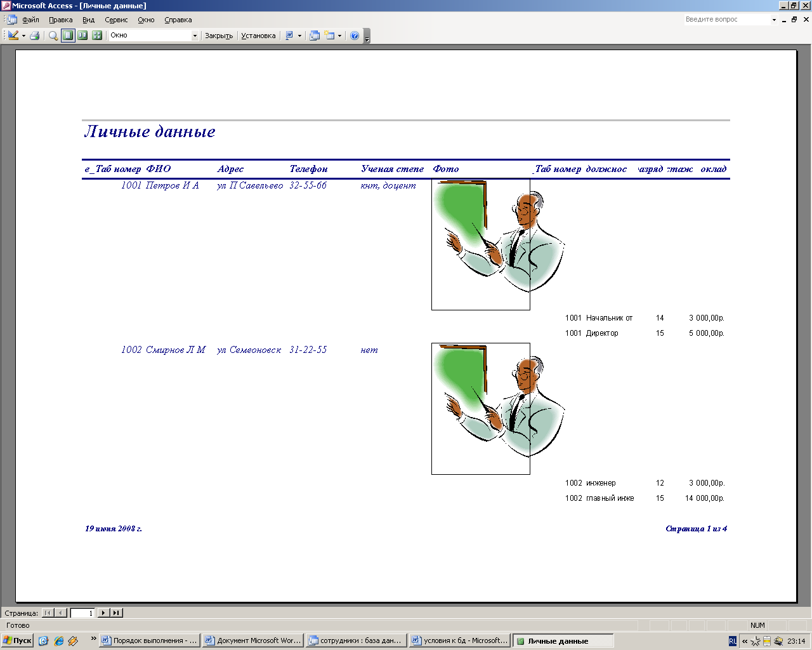Image resolution: width=812 pixels, height=650 pixels.
Task: Select the Zoom magnifier tool
Action: (53, 36)
